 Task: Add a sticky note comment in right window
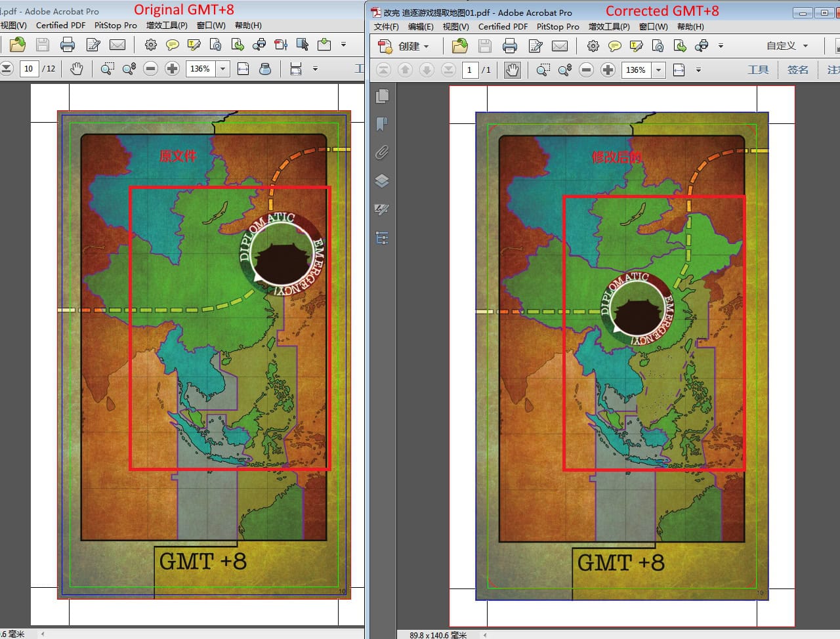coord(615,46)
